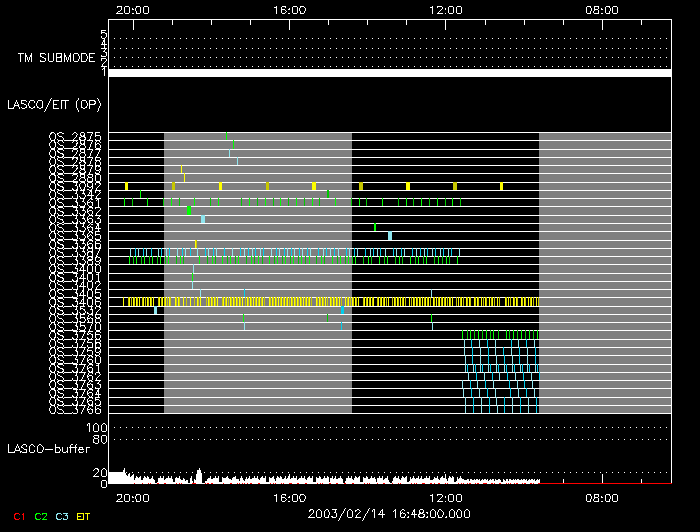Select the yellow EIT legend entry
Screen dimensions: 700x532
(x=84, y=516)
